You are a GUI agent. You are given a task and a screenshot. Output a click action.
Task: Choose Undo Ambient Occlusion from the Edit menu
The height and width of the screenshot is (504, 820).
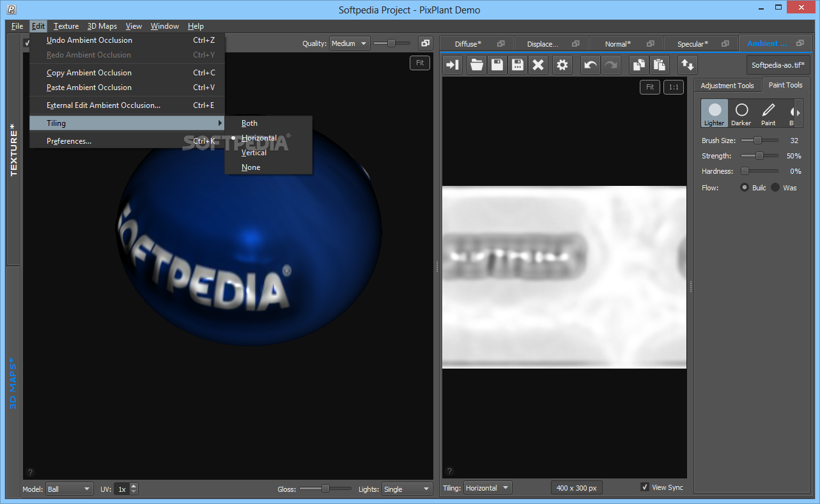(127, 40)
